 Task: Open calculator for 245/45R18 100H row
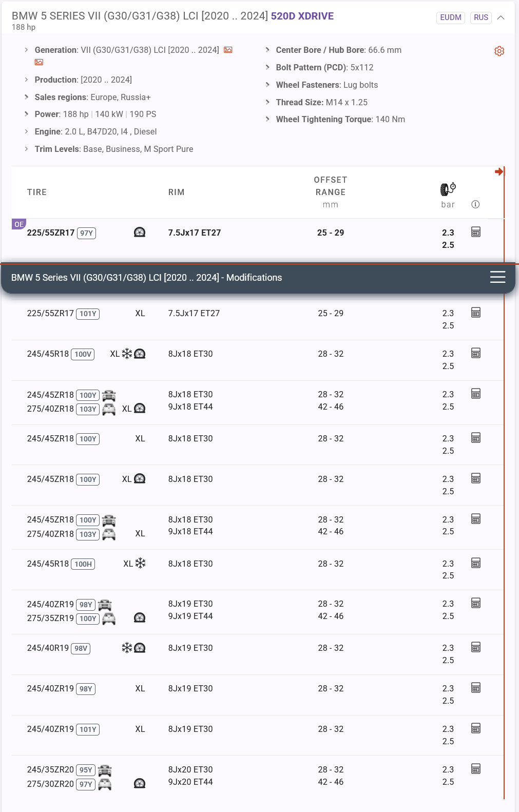[476, 563]
